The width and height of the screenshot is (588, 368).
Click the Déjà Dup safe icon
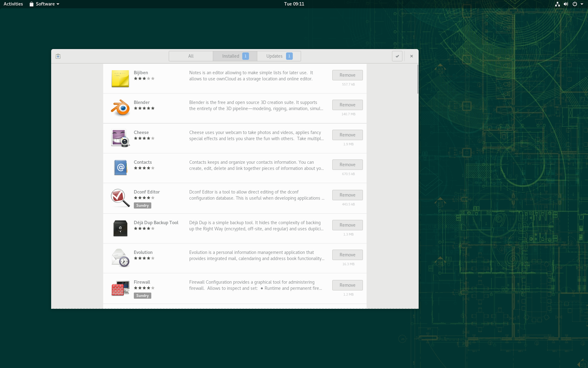120,228
